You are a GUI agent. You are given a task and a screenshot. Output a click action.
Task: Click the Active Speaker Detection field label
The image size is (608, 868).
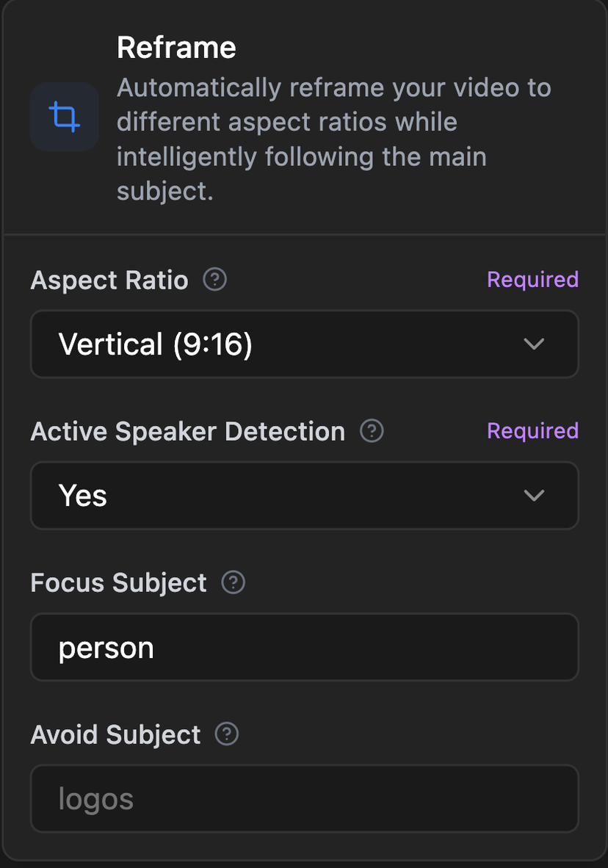click(188, 431)
